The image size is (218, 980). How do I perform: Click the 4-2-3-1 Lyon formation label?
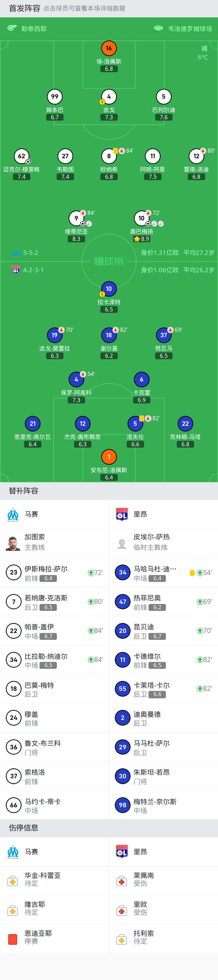[x=33, y=270]
